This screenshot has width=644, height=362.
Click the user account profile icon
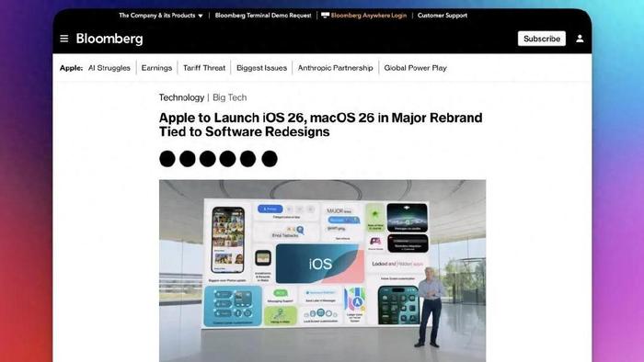(x=580, y=39)
